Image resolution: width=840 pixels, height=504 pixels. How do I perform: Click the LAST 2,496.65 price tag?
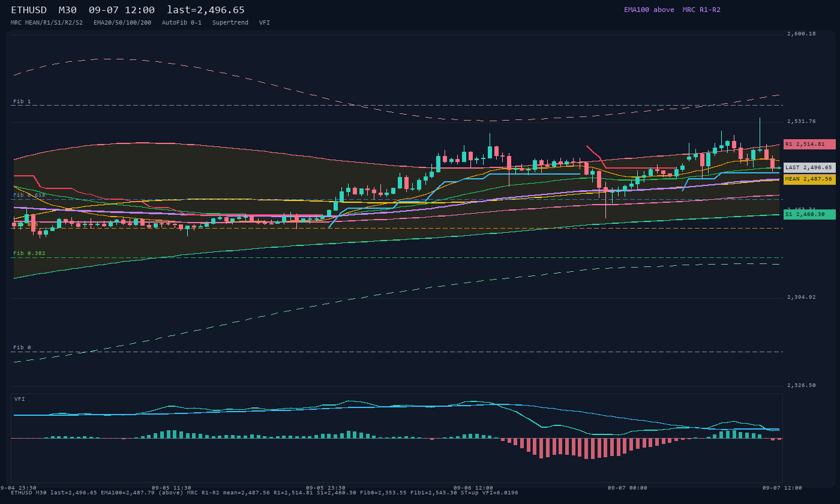point(809,167)
